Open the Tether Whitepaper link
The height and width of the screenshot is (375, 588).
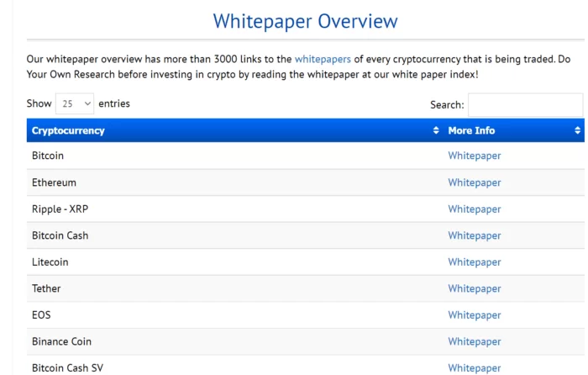coord(474,288)
